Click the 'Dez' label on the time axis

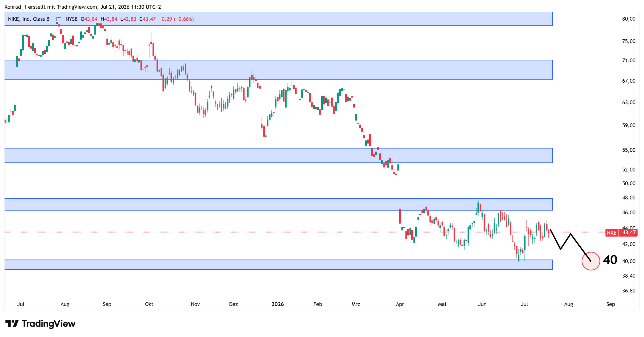pos(233,304)
